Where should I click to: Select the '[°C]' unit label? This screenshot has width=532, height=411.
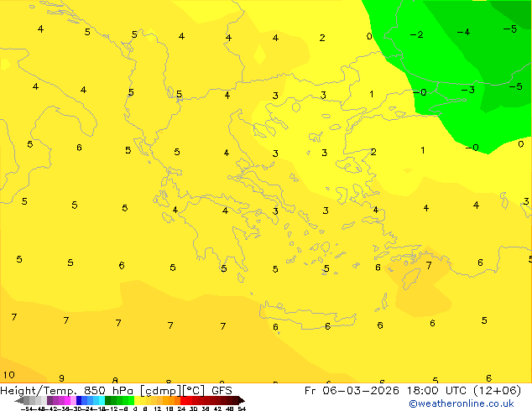194,391
